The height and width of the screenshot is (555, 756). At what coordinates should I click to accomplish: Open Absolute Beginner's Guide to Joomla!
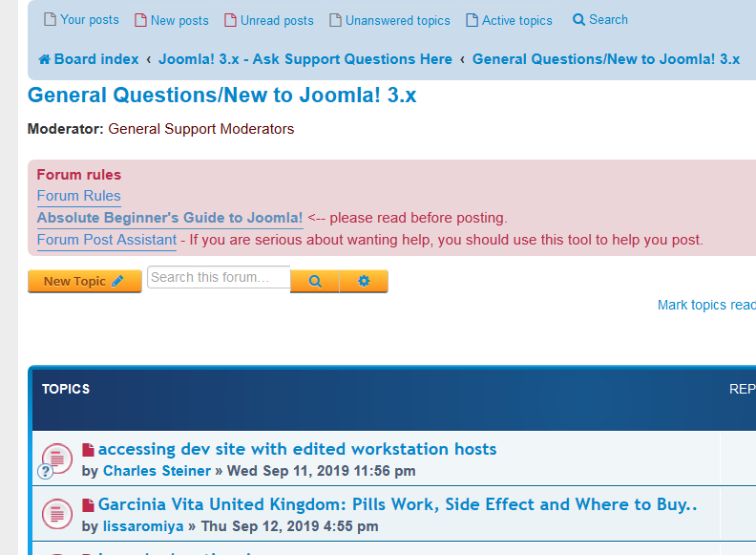[x=170, y=218]
